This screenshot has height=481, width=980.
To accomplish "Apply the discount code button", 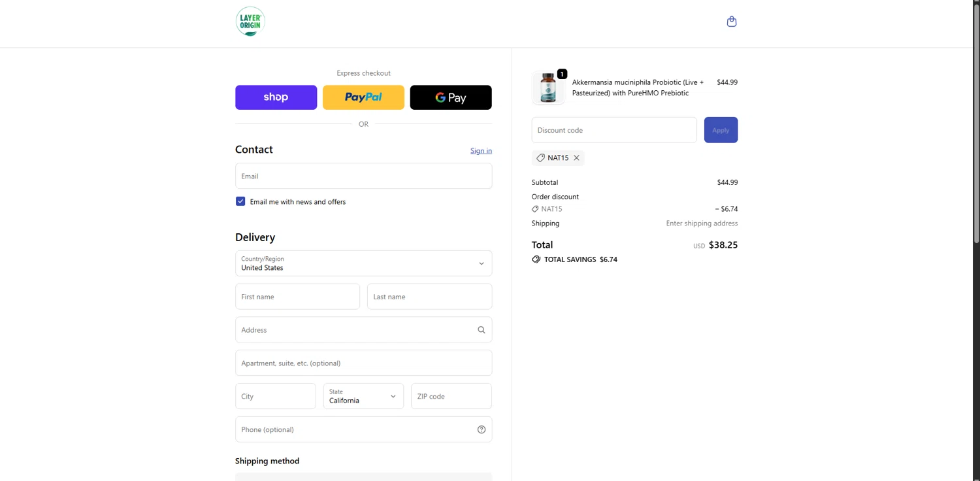I will pos(721,130).
